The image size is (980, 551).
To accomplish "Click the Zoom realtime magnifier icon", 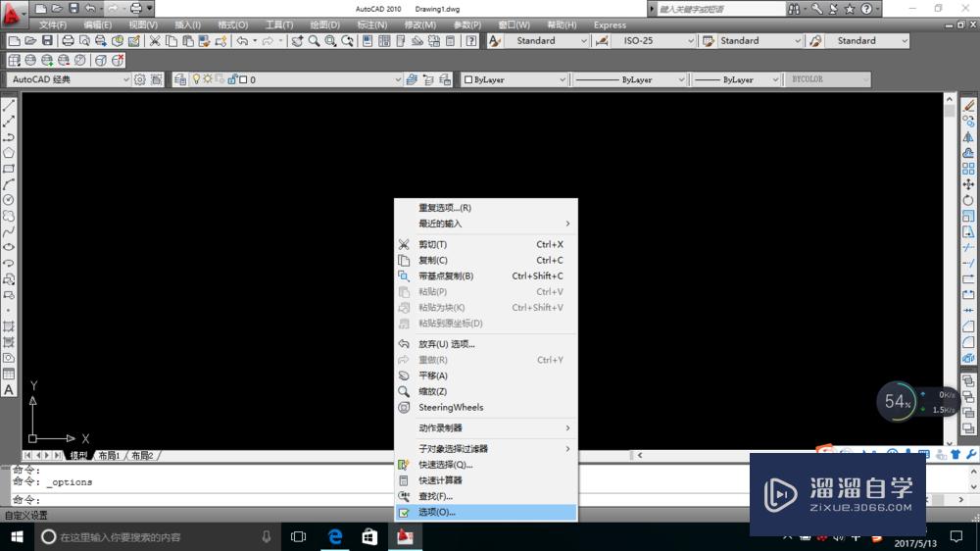I will click(314, 40).
